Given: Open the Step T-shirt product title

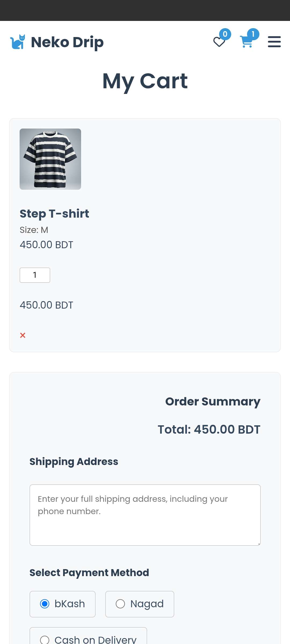Looking at the screenshot, I should pyautogui.click(x=54, y=214).
